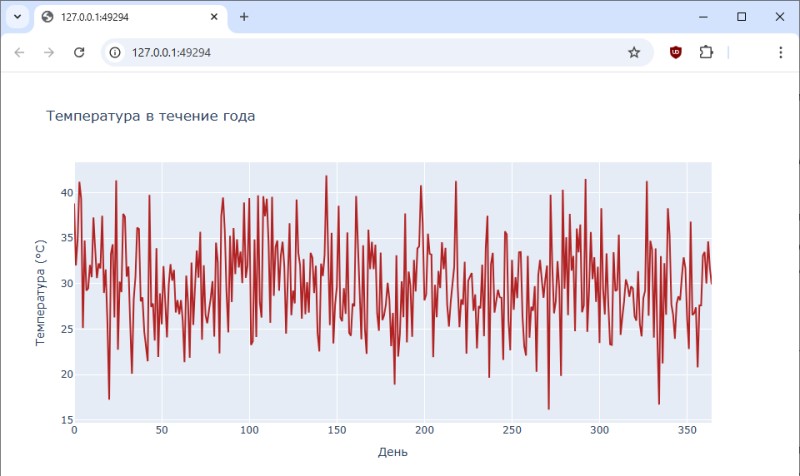Click the y-axis label "Температура (°C)"
This screenshot has height=476, width=800.
click(41, 292)
